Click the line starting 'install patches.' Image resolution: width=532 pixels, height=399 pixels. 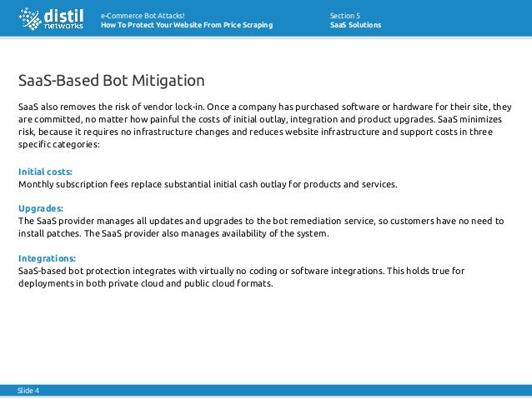[x=173, y=233]
